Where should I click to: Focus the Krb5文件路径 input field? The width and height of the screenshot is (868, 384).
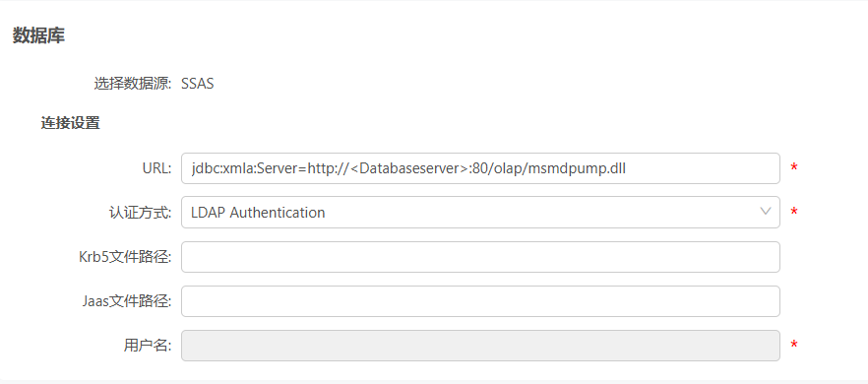(x=480, y=257)
